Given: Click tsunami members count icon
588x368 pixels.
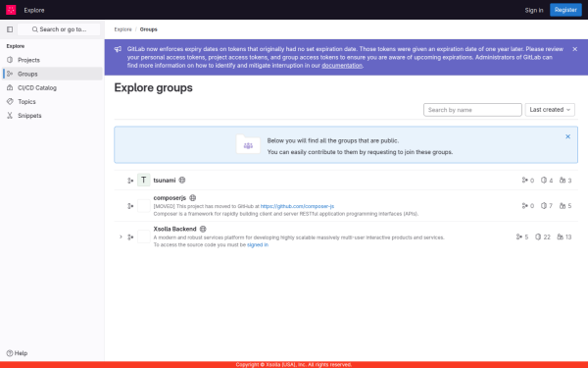Looking at the screenshot, I should [563, 181].
